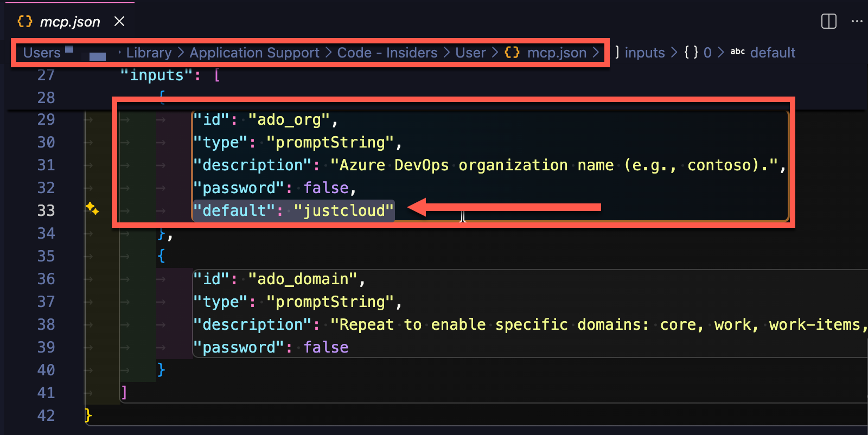Click the object braces icon before 0 breadcrumb
This screenshot has width=868, height=435.
(x=691, y=53)
